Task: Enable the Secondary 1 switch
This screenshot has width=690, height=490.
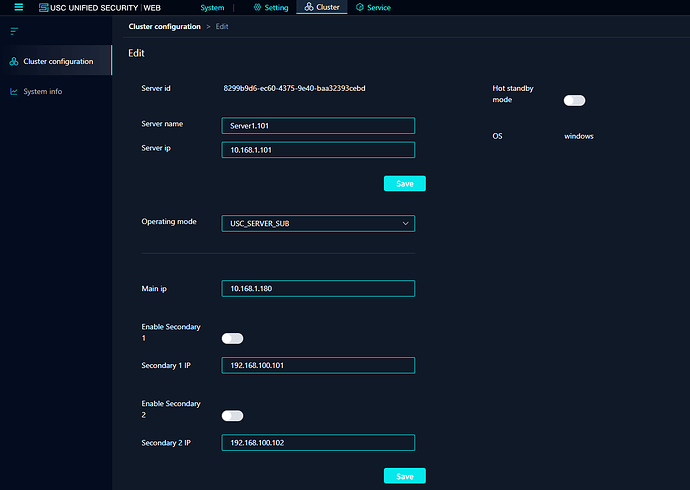Action: click(x=232, y=339)
